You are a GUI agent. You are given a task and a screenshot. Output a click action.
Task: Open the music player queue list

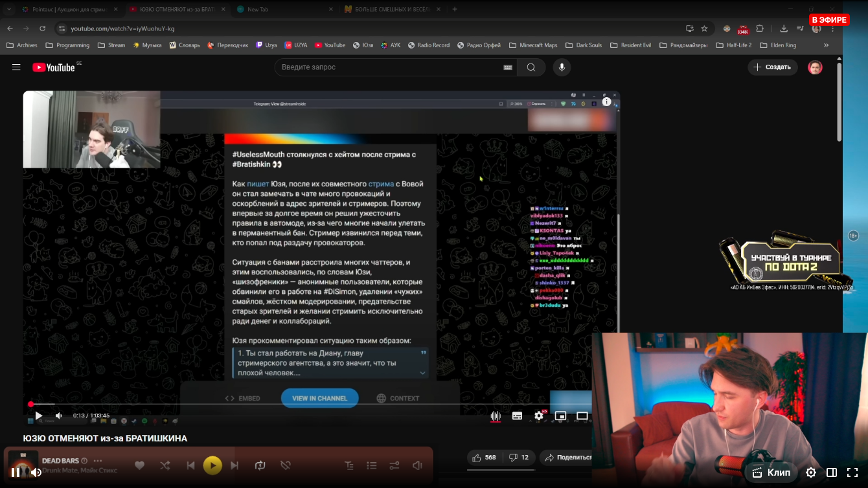(372, 465)
